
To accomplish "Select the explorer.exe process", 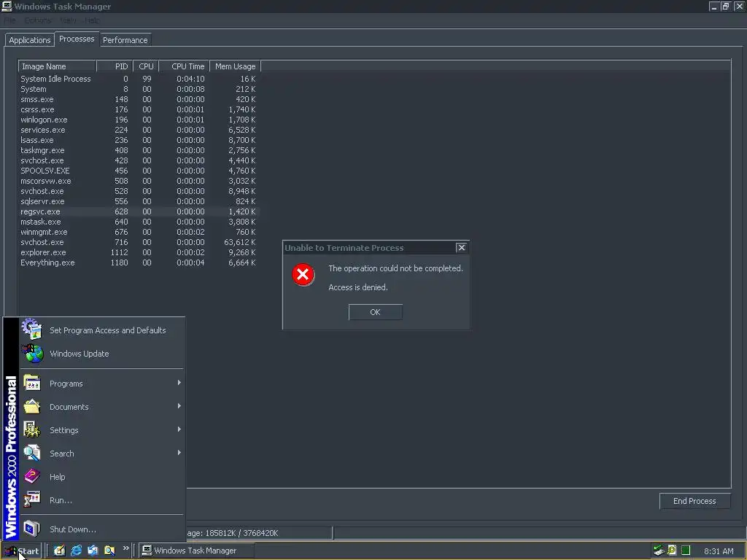I will (x=138, y=252).
